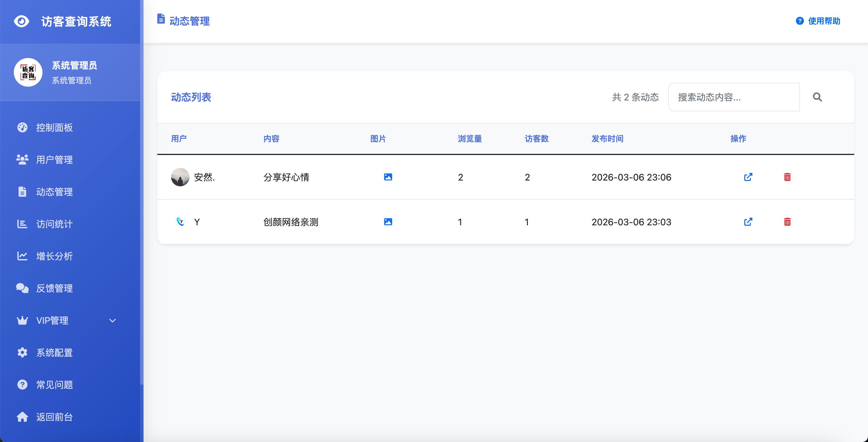This screenshot has width=868, height=442.
Task: Select the 增长分析 growth analysis chart icon
Action: pyautogui.click(x=22, y=256)
